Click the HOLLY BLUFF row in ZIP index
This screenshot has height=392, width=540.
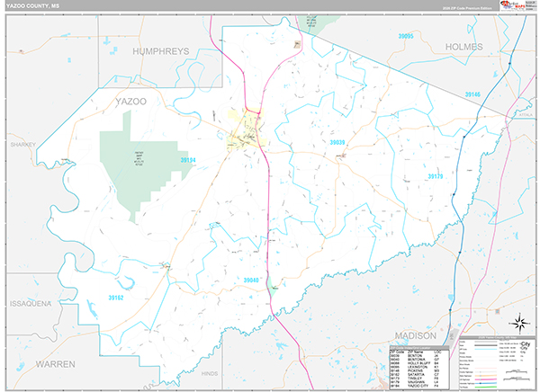[x=415, y=363]
